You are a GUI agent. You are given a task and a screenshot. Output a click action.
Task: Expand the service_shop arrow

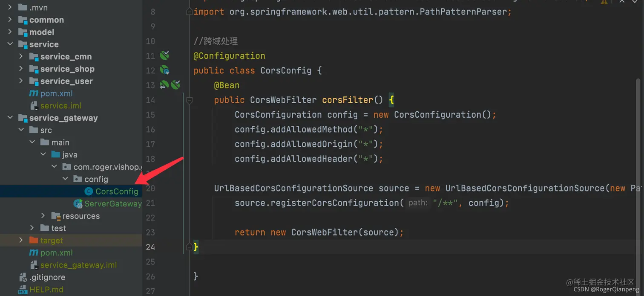(21, 69)
